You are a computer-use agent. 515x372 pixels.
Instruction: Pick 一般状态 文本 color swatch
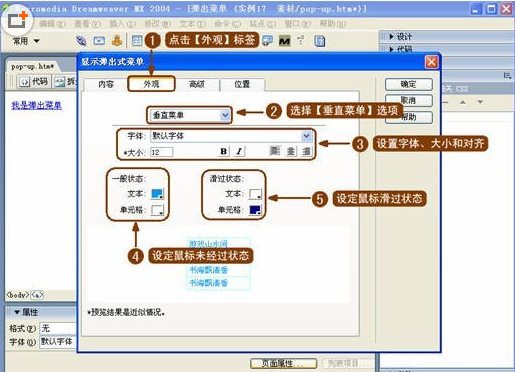157,194
